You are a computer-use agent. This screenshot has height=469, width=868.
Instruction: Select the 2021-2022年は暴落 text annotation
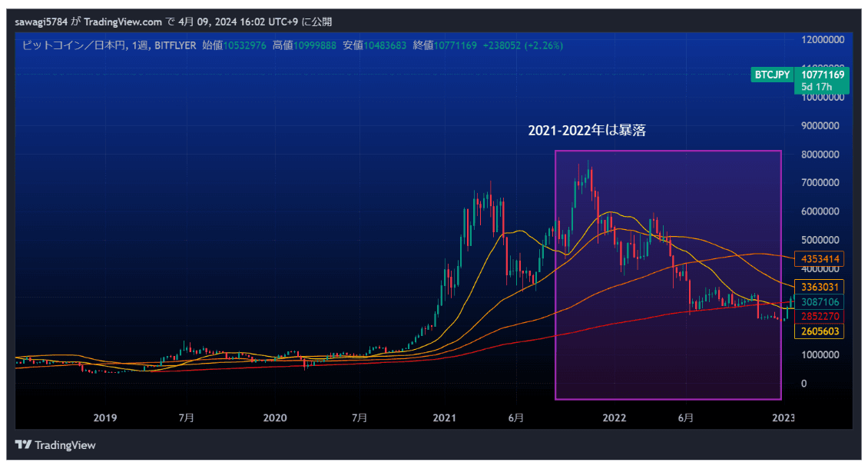point(587,131)
